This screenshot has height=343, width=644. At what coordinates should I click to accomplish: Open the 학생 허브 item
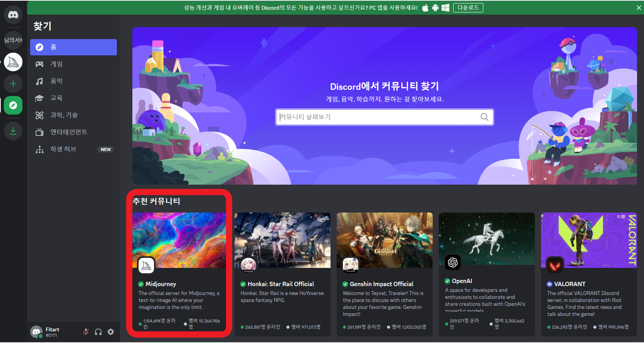click(x=74, y=149)
